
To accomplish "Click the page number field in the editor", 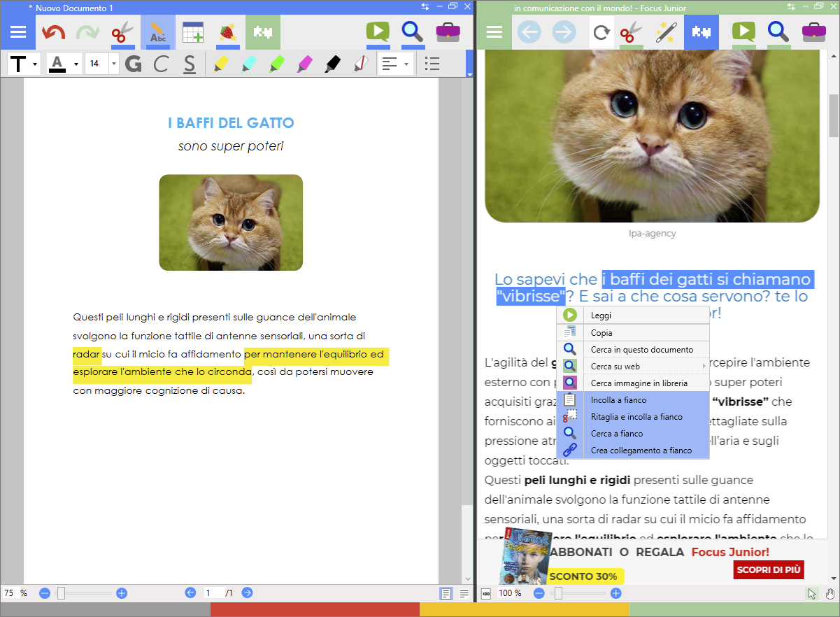I will coord(214,593).
